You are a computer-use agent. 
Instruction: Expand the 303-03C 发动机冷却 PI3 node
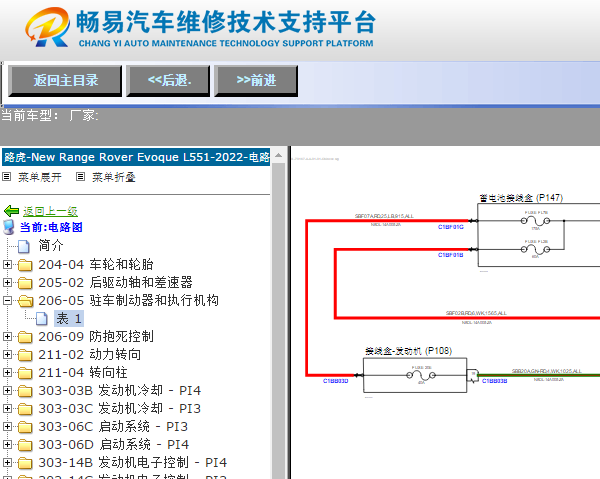[x=7, y=408]
